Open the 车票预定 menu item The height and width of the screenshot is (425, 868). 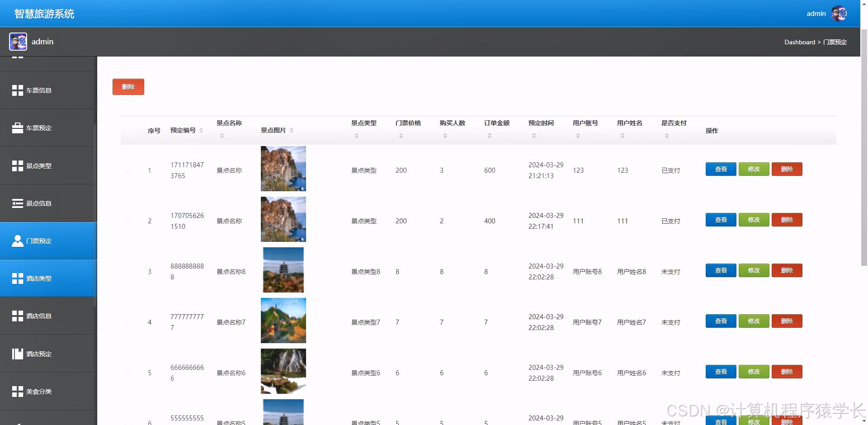click(x=48, y=128)
